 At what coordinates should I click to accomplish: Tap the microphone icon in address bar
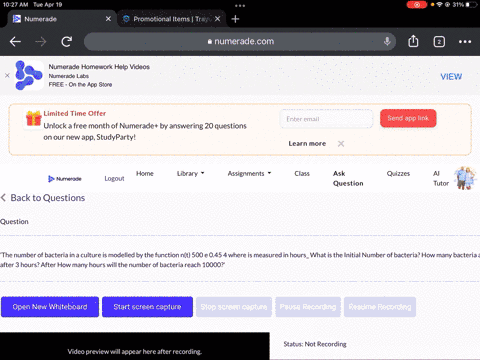pyautogui.click(x=387, y=42)
